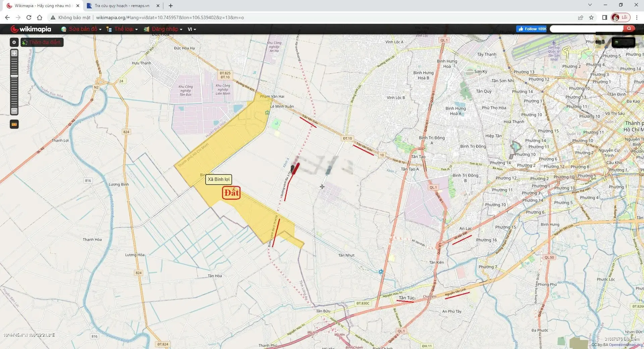Click the Sơn Kỳ map label
The image size is (644, 349).
(481, 71)
